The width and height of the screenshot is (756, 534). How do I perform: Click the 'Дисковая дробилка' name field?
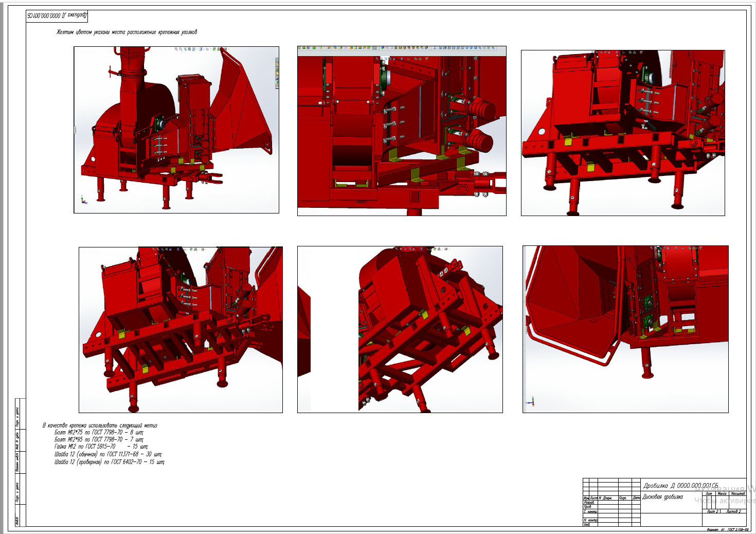662,496
